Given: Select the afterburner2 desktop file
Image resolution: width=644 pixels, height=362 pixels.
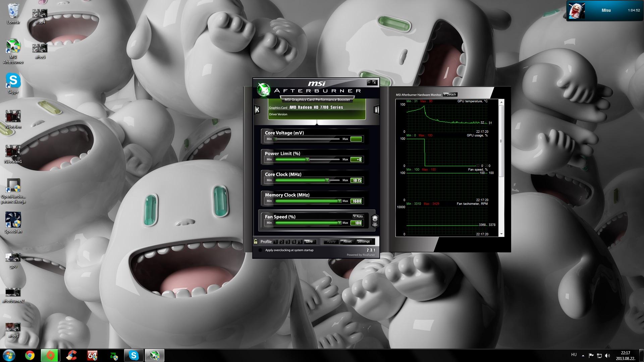Looking at the screenshot, I should [x=13, y=295].
